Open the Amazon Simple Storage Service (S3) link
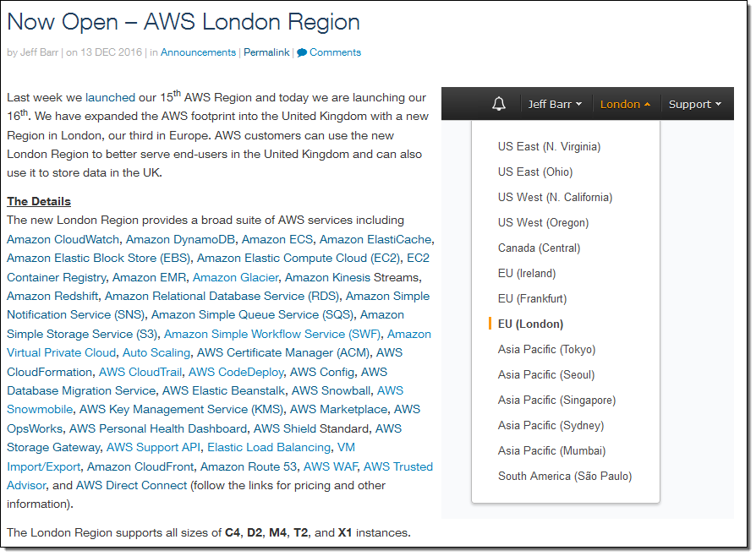This screenshot has width=756, height=556. pos(205,324)
